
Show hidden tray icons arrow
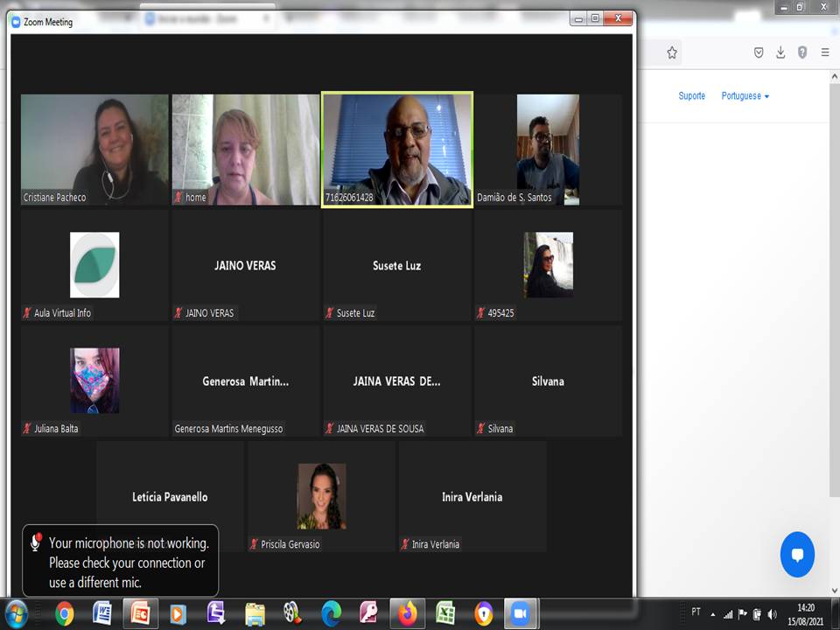point(712,614)
